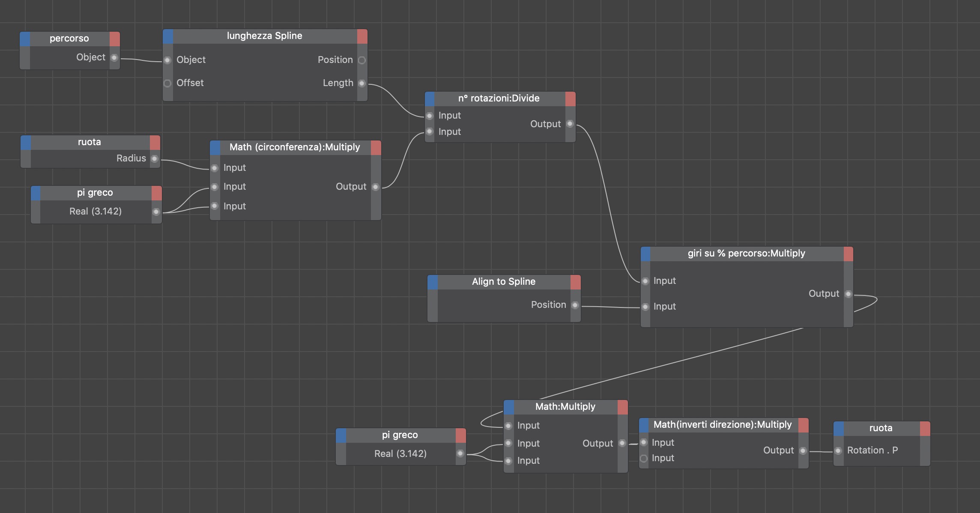Select the giri su % percorso:Multiply title bar
Screen dimensions: 980x513
click(746, 254)
